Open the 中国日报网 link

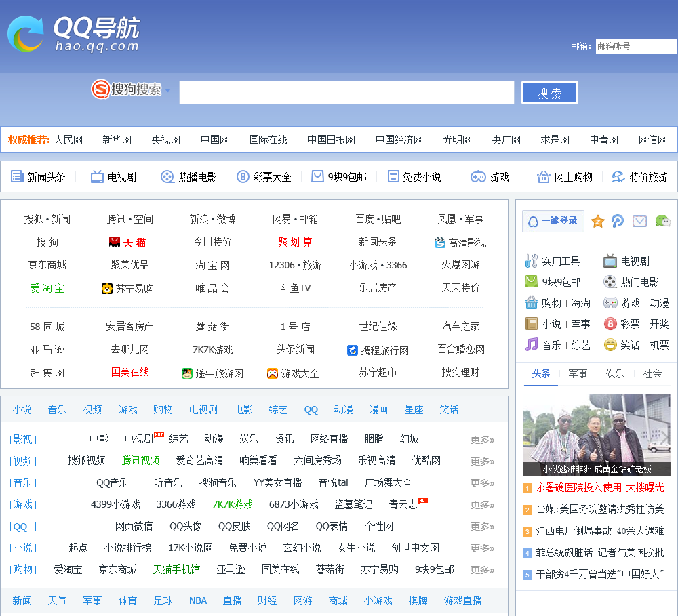coord(332,140)
